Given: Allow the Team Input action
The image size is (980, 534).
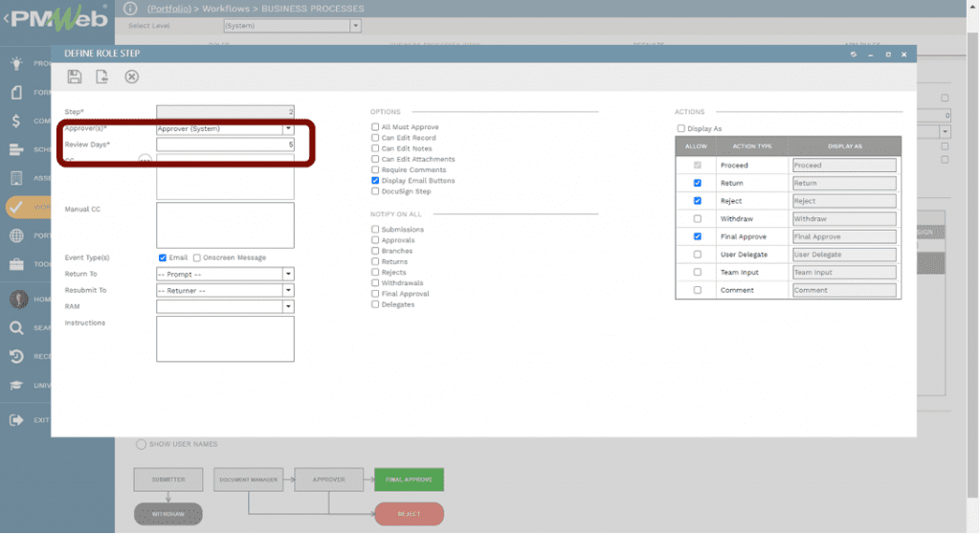Looking at the screenshot, I should (698, 272).
